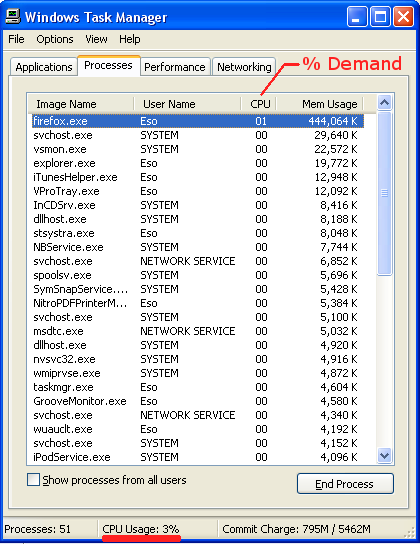Open the File menu
Screen dimensions: 420x544
click(16, 39)
